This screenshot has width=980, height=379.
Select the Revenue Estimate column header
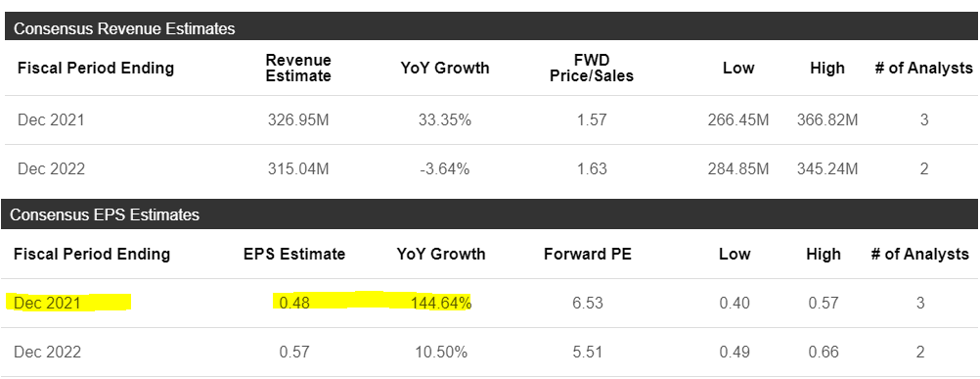coord(298,69)
